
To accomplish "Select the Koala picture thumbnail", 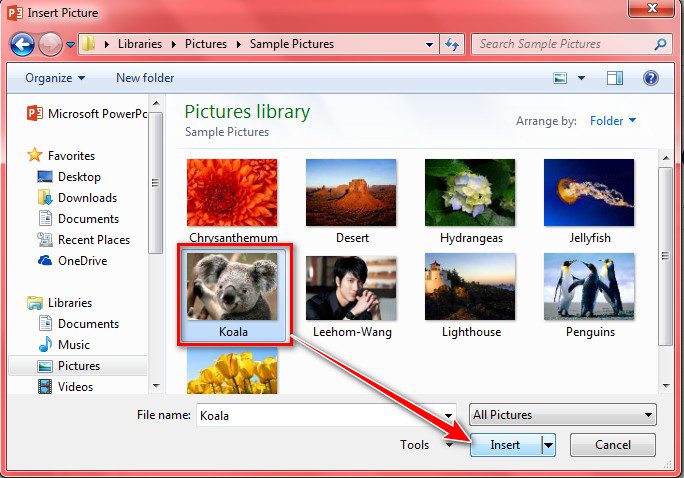I will point(232,287).
